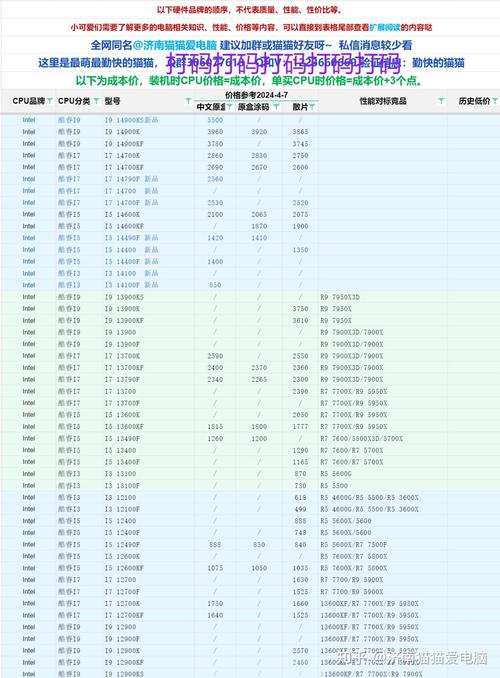This screenshot has width=500, height=678.
Task: Select the model cell I9 13900KS
Action: (124, 297)
